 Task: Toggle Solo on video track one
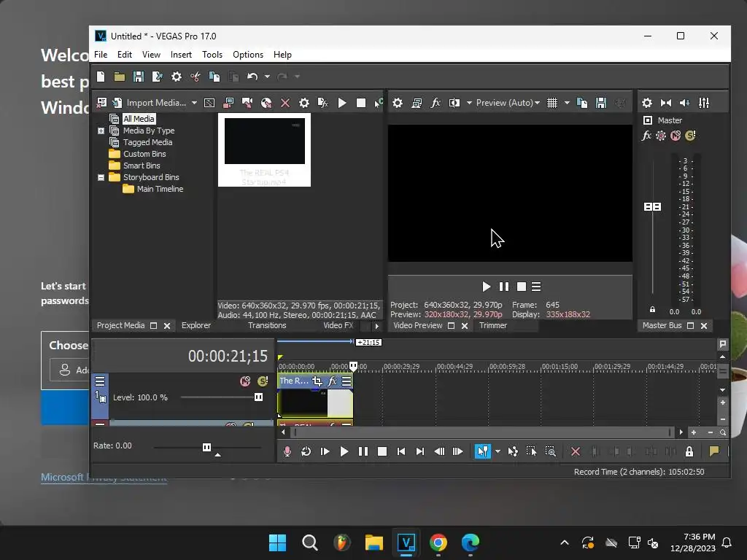tap(263, 381)
